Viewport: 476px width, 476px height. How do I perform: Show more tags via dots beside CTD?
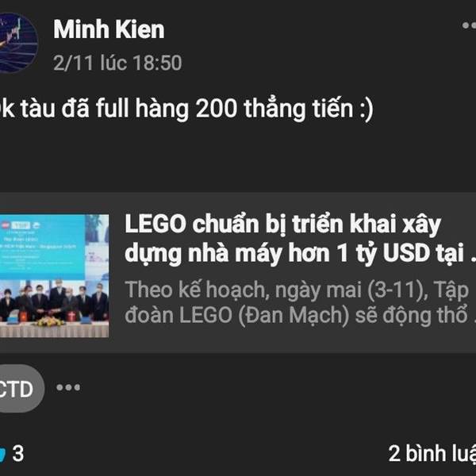click(68, 387)
